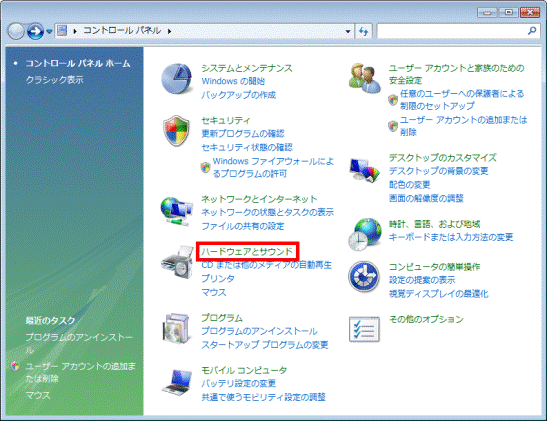
Task: Open キーボードまたは入力方法の変更 link
Action: click(x=451, y=238)
